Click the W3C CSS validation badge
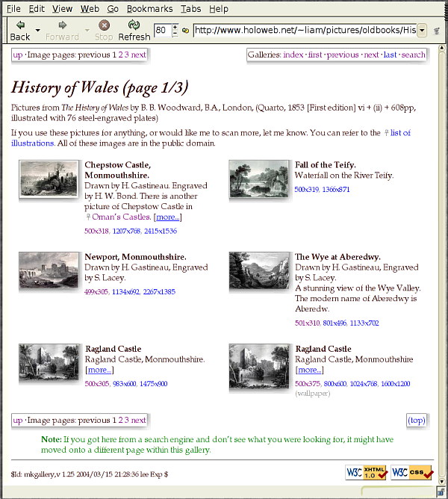This screenshot has height=499, width=448. pyautogui.click(x=410, y=472)
